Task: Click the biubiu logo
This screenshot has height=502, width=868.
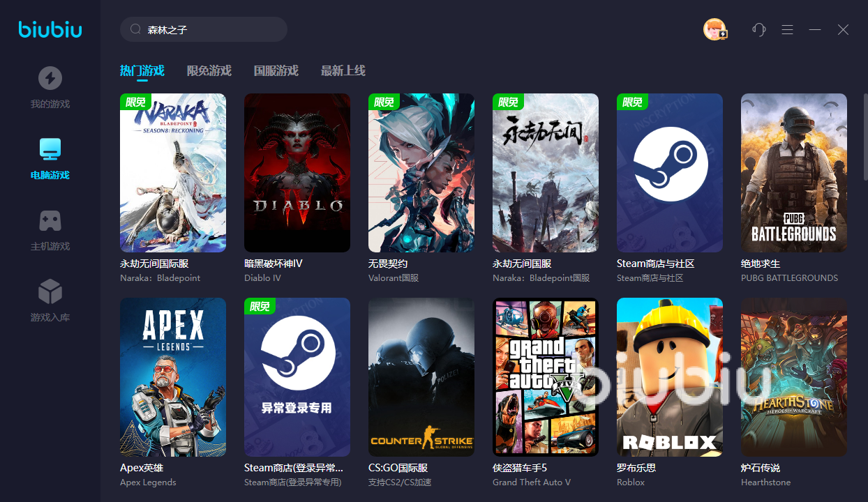Action: (x=50, y=29)
